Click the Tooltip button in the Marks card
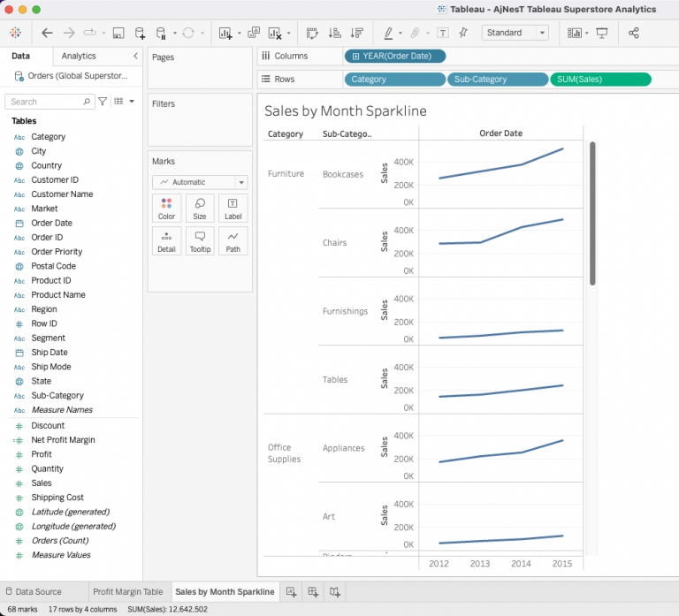 click(x=200, y=240)
